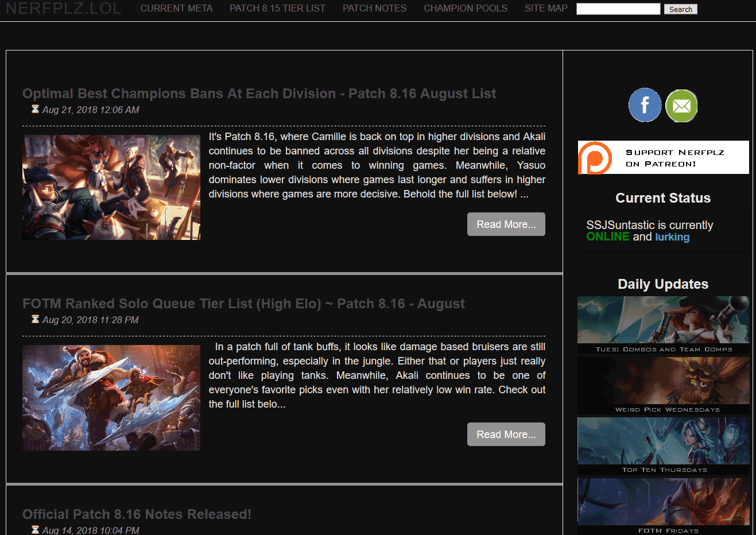The height and width of the screenshot is (535, 756).
Task: Focus the site search text box
Action: click(x=618, y=9)
